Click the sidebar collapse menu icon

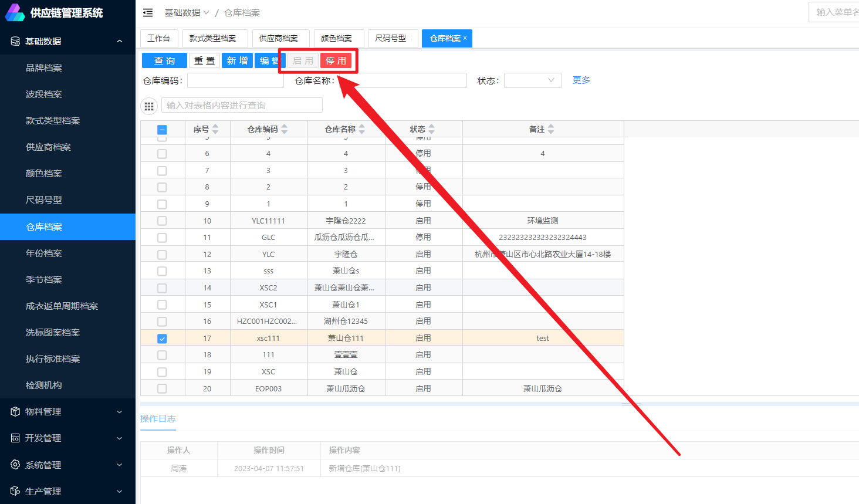[148, 12]
